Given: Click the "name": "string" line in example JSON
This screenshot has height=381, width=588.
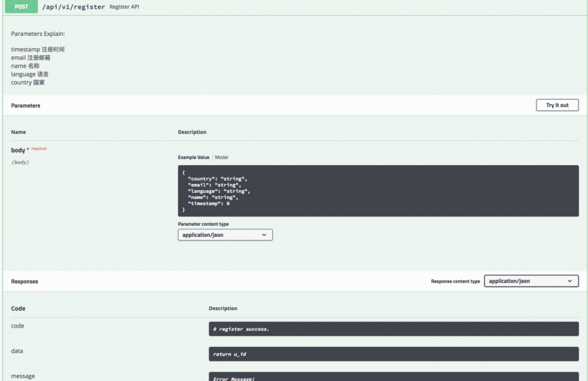Looking at the screenshot, I should [213, 197].
